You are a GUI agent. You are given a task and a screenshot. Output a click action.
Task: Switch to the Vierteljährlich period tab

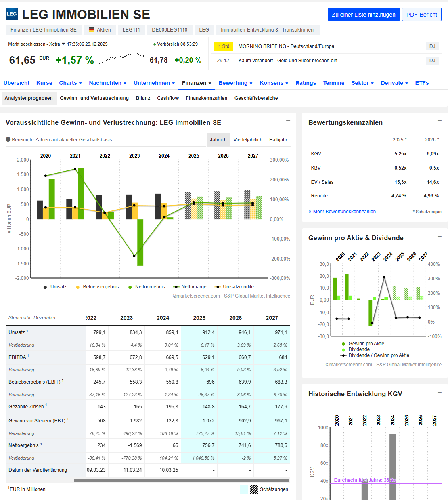(248, 140)
